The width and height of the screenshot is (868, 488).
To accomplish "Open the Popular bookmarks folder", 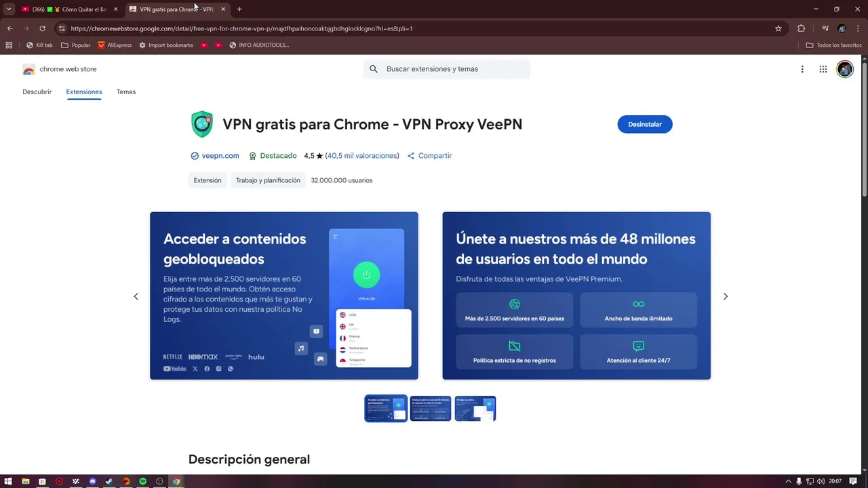I will [75, 45].
